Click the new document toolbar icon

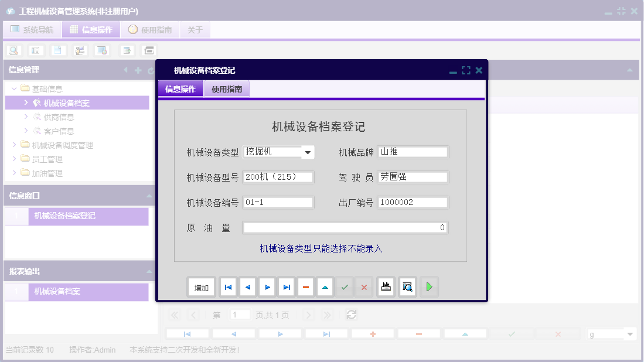click(57, 50)
